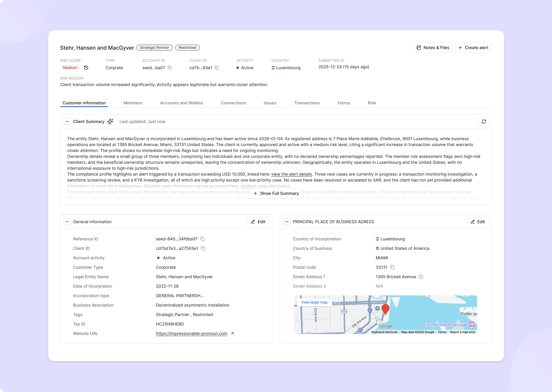Edit the General information section
This screenshot has height=392, width=552.
258,222
